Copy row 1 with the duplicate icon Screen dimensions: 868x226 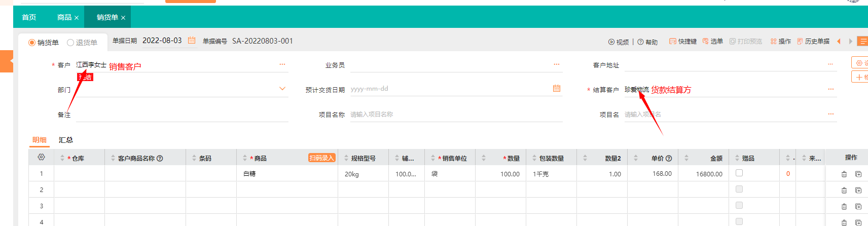coord(858,174)
